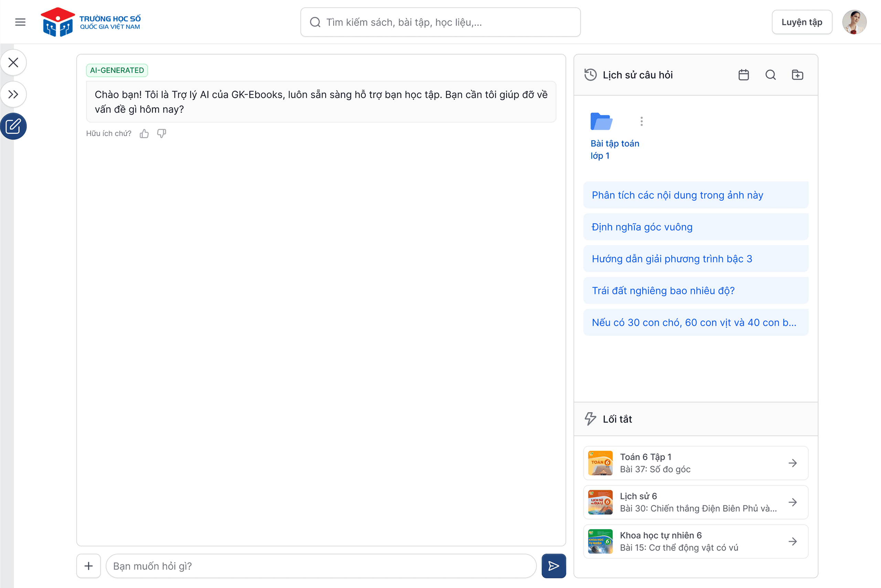Close the panel using the X button
The image size is (881, 588).
click(13, 62)
